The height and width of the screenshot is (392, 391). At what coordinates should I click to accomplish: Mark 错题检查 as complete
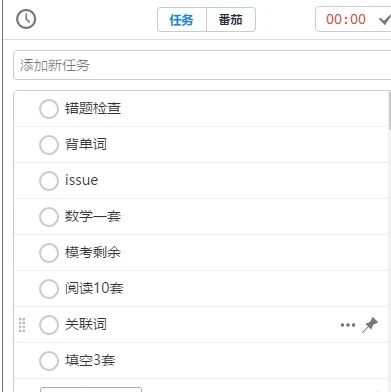click(49, 109)
